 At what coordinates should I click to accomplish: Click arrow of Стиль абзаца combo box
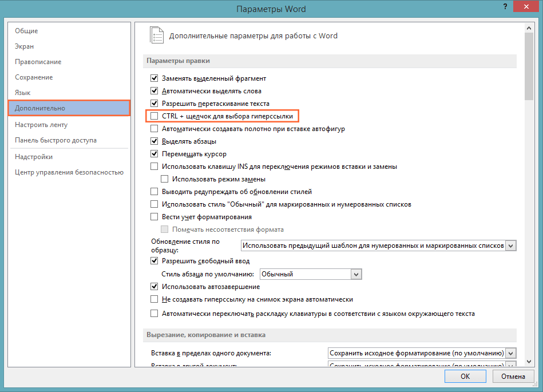(x=356, y=274)
